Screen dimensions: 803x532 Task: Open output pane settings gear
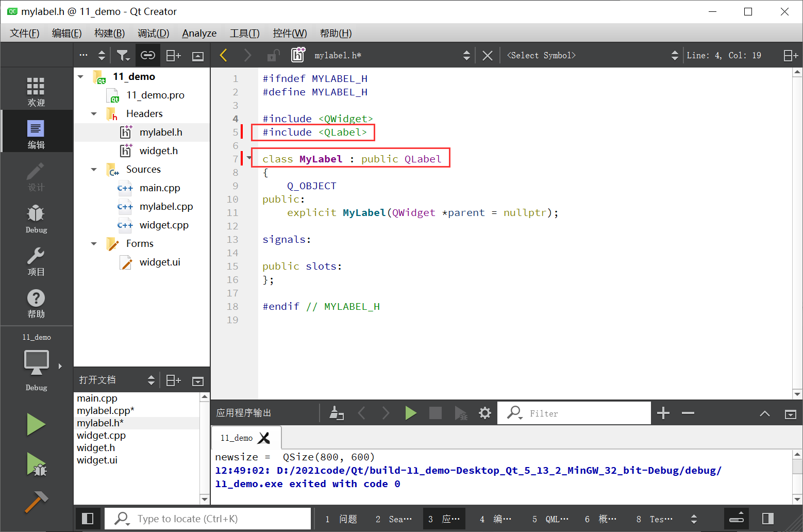point(485,413)
